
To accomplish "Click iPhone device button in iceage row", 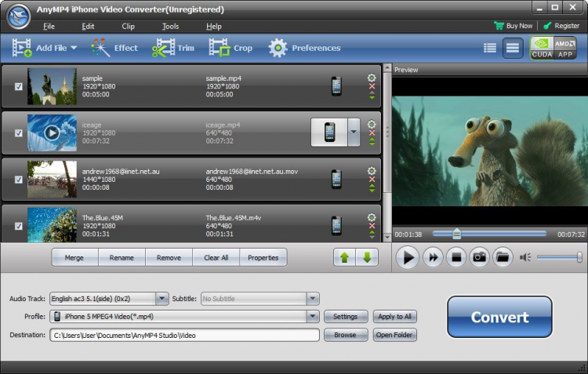I will point(329,132).
